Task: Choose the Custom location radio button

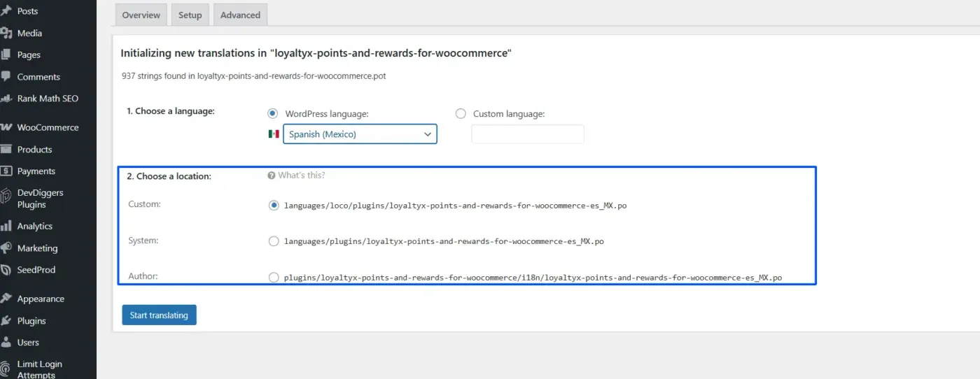Action: point(274,206)
